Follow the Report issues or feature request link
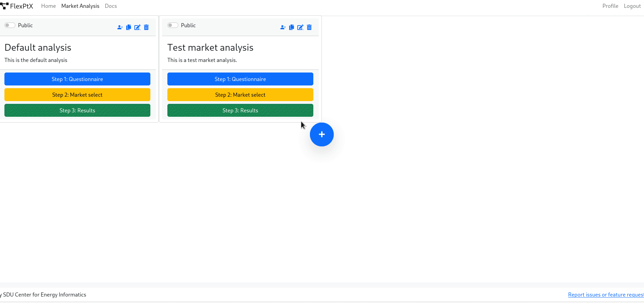Viewport: 644px width, 303px height. pos(606,295)
